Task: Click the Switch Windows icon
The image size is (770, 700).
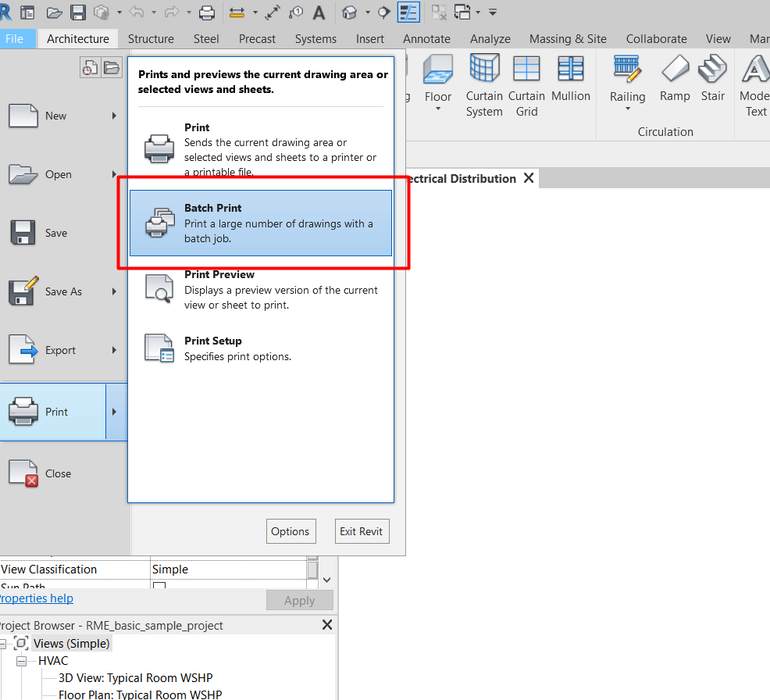Action: point(462,12)
